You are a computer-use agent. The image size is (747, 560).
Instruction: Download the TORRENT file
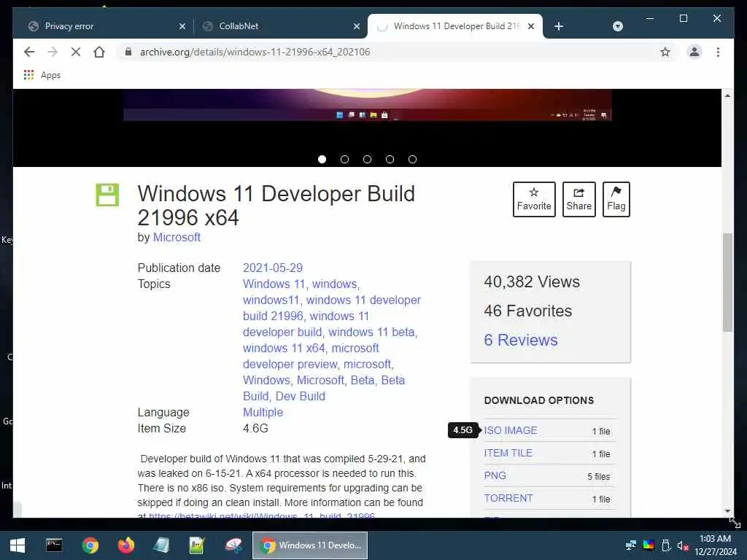(508, 498)
